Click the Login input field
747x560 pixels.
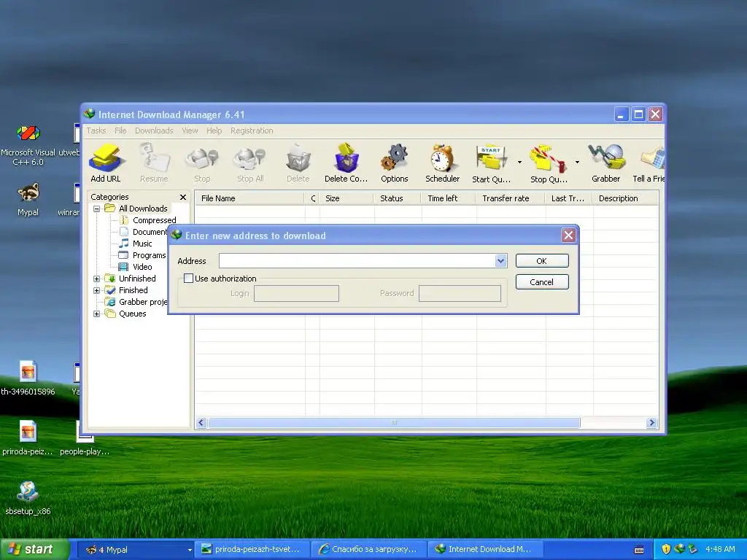[x=296, y=293]
